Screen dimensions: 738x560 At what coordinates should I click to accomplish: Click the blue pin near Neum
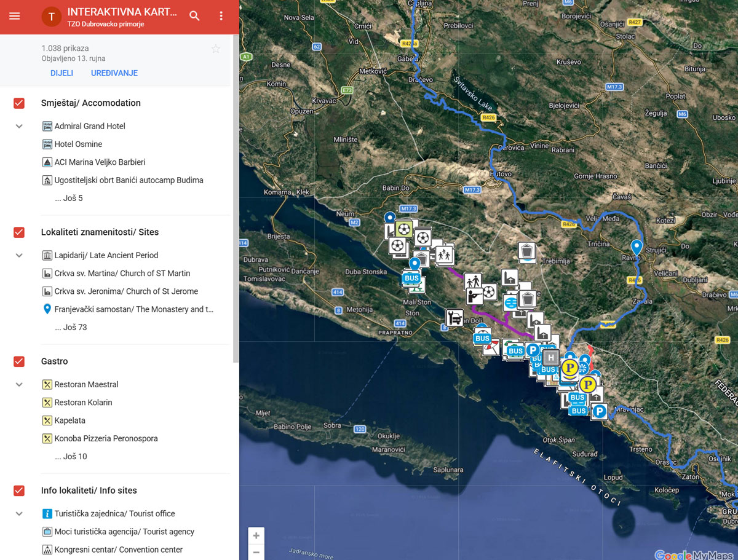[389, 218]
